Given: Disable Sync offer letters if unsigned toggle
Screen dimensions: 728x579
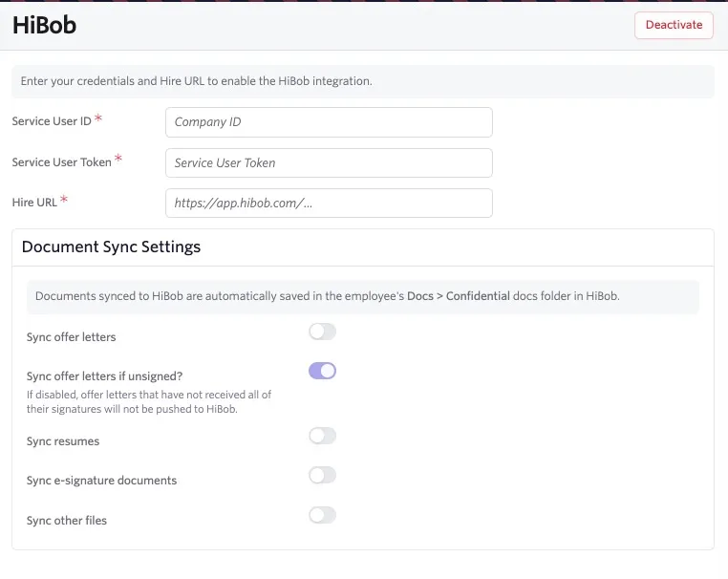Looking at the screenshot, I should tap(322, 371).
